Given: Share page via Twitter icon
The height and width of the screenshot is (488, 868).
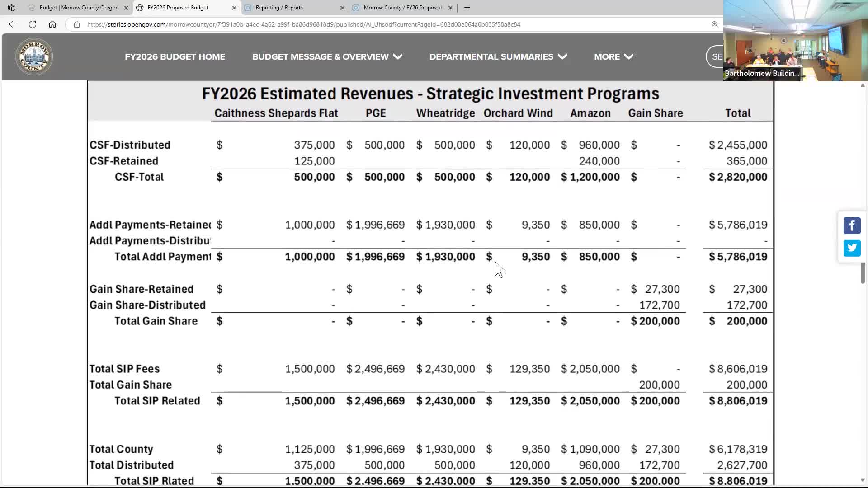Looking at the screenshot, I should pos(852,248).
